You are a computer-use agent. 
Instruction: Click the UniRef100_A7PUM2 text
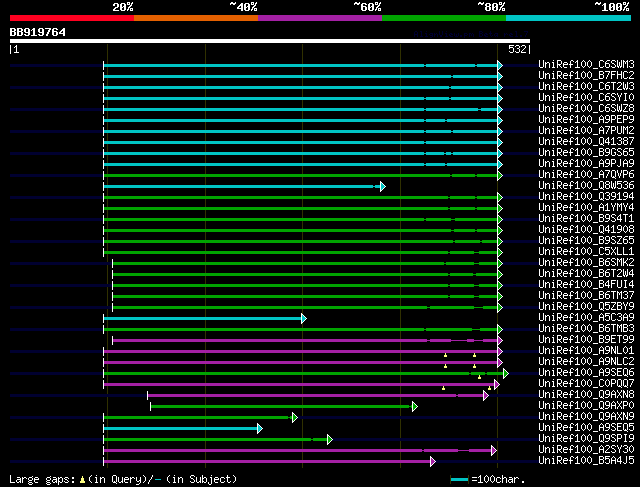[586, 130]
